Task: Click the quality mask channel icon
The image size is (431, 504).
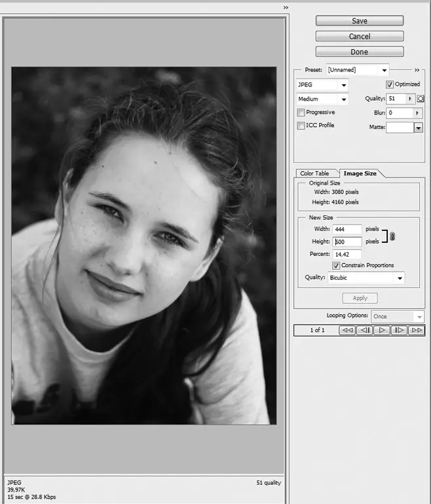Action: (x=421, y=99)
